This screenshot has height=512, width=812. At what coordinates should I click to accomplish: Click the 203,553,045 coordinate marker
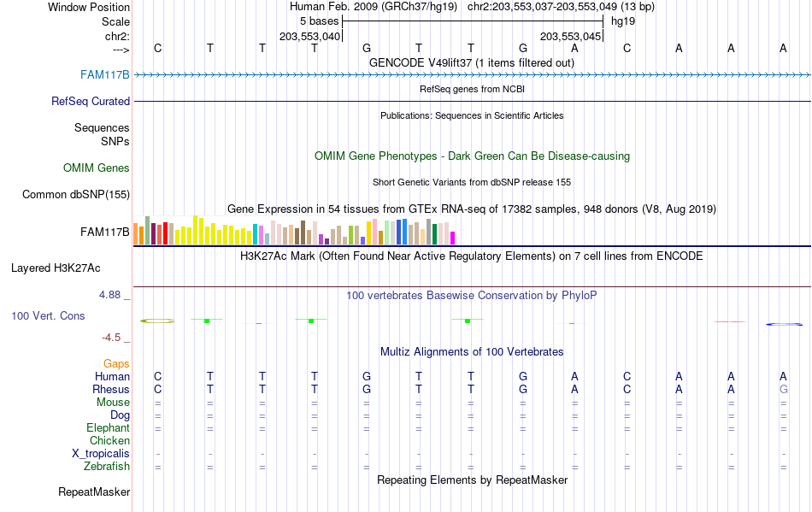click(570, 36)
